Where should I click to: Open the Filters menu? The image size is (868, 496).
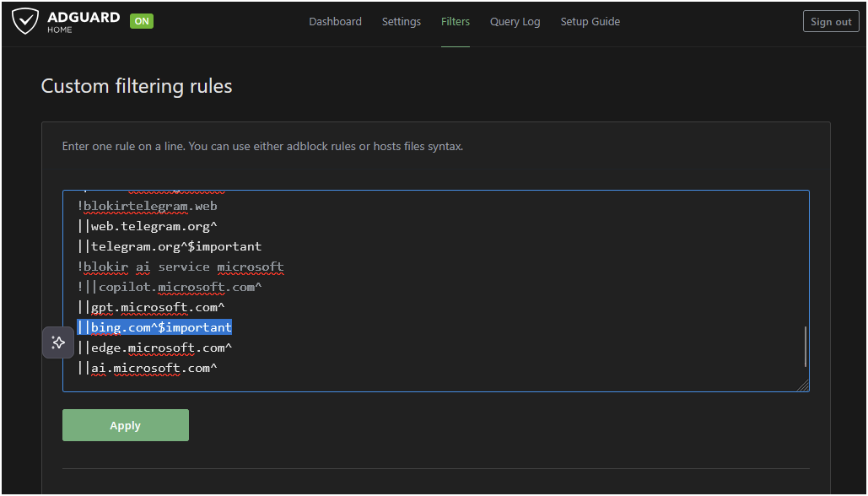tap(456, 22)
